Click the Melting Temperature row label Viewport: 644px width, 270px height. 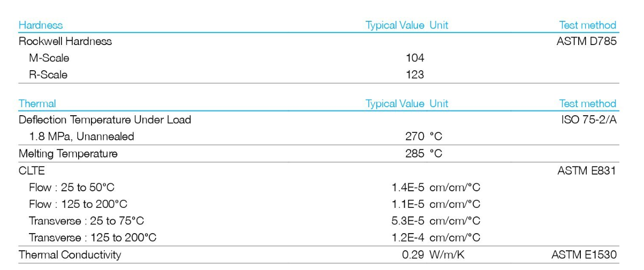pos(68,154)
